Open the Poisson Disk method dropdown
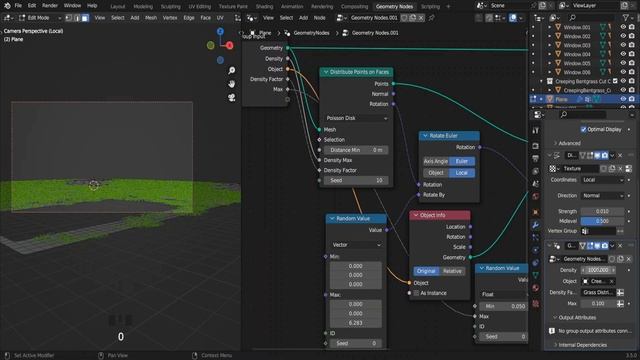Image resolution: width=640 pixels, height=360 pixels. (x=356, y=118)
